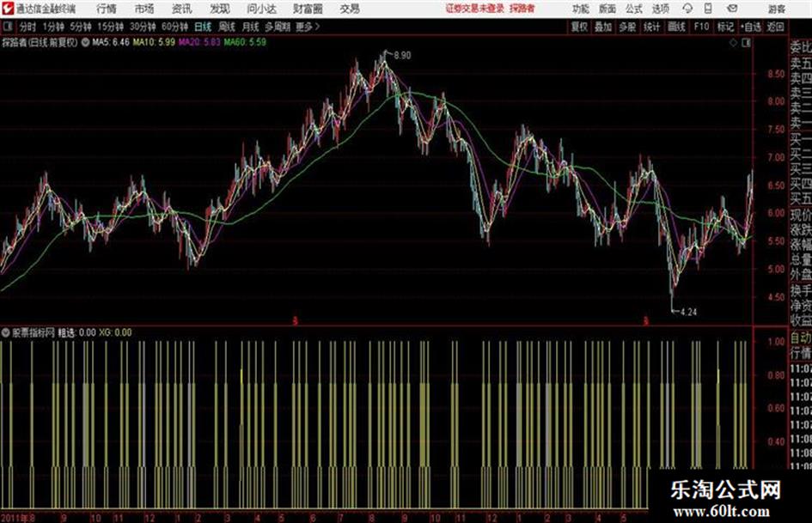The height and width of the screenshot is (523, 812).
Task: Switch to the 分时 intraday view
Action: click(28, 27)
